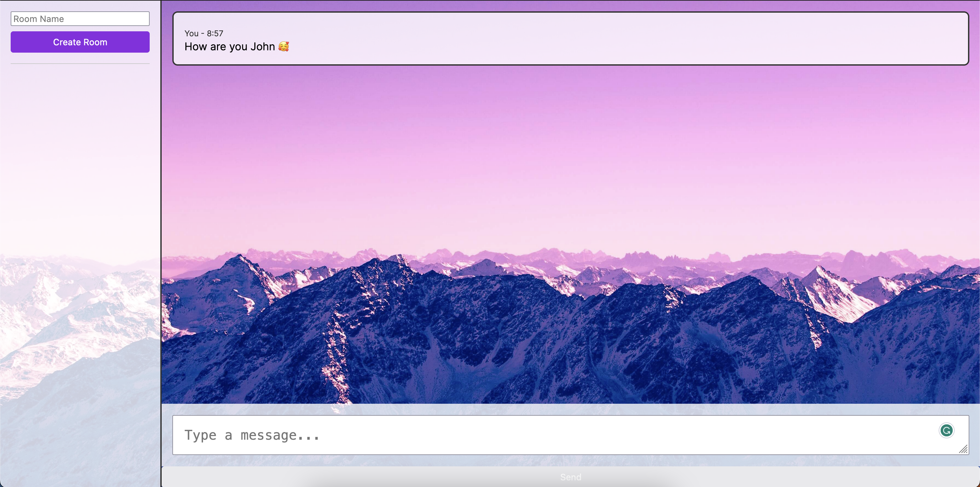The width and height of the screenshot is (980, 487).
Task: Focus the Type a message textarea
Action: (x=571, y=435)
